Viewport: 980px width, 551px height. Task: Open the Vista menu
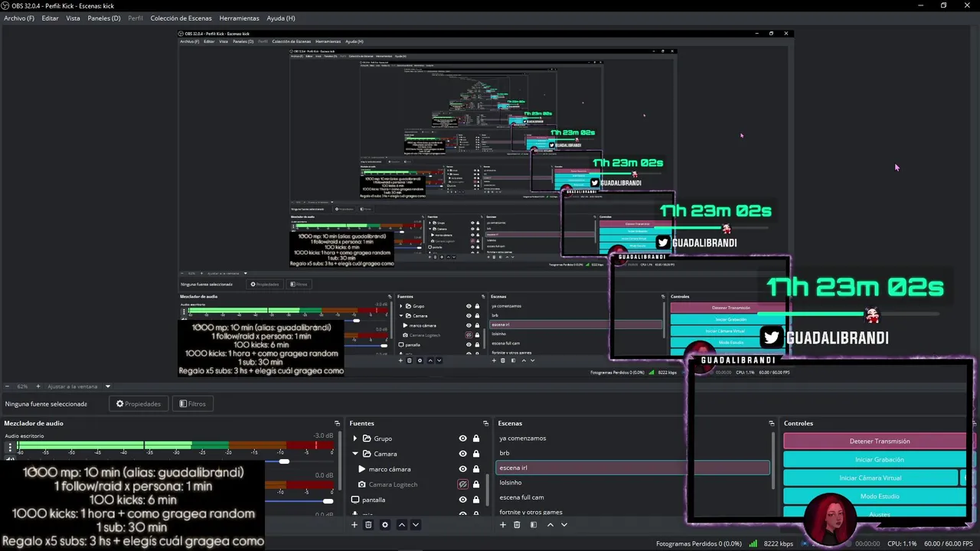click(73, 18)
